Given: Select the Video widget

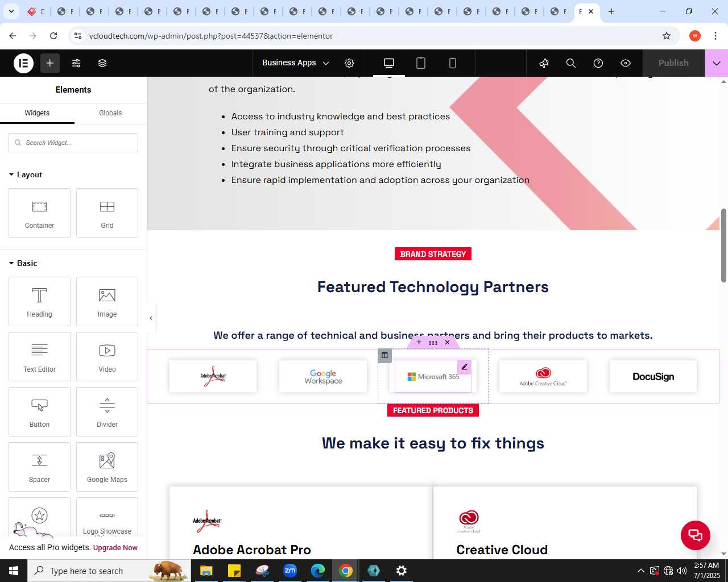Looking at the screenshot, I should coord(107,356).
